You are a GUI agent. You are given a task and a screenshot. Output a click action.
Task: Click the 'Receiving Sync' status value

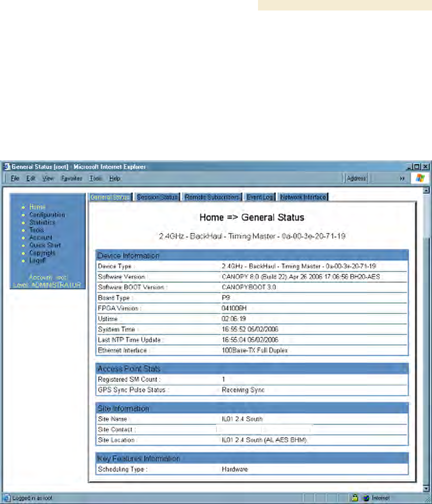coord(243,390)
